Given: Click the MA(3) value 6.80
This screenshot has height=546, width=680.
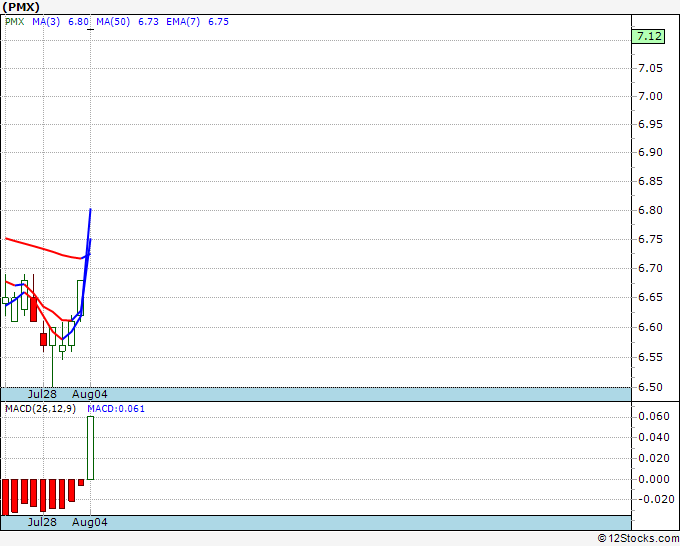Looking at the screenshot, I should coord(78,22).
